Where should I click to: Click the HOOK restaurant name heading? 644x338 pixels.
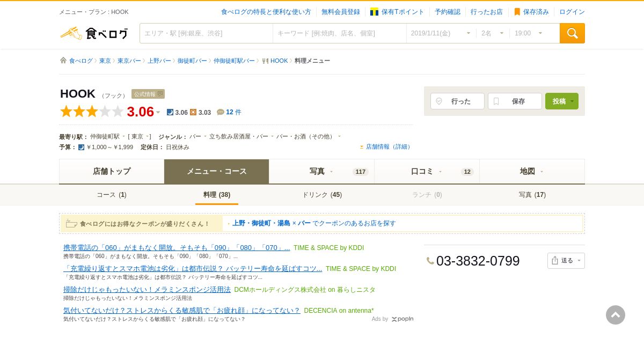pyautogui.click(x=78, y=93)
